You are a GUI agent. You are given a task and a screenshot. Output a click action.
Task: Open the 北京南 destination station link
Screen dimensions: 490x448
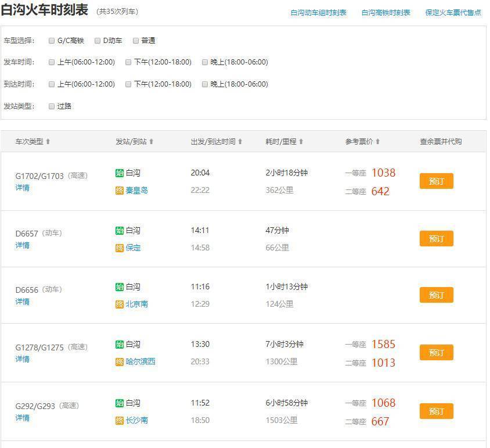[x=136, y=304]
